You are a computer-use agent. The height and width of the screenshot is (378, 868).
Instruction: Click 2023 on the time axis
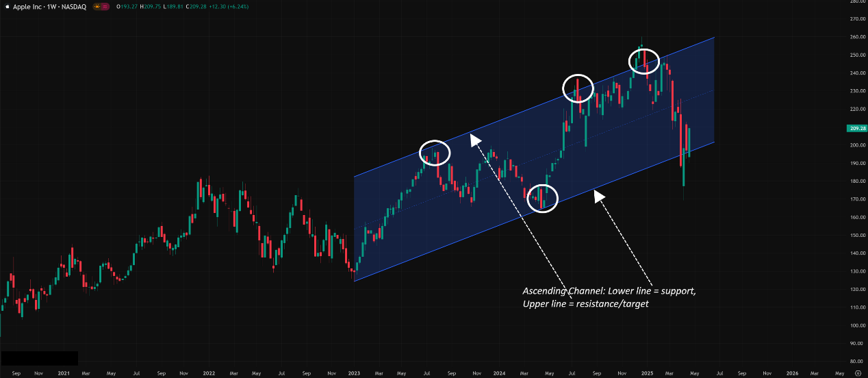[354, 373]
